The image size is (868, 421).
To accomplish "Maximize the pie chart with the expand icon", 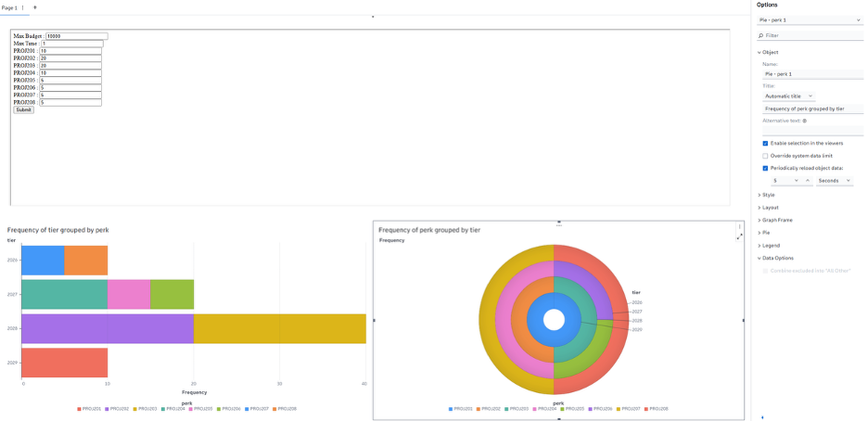I will [739, 236].
